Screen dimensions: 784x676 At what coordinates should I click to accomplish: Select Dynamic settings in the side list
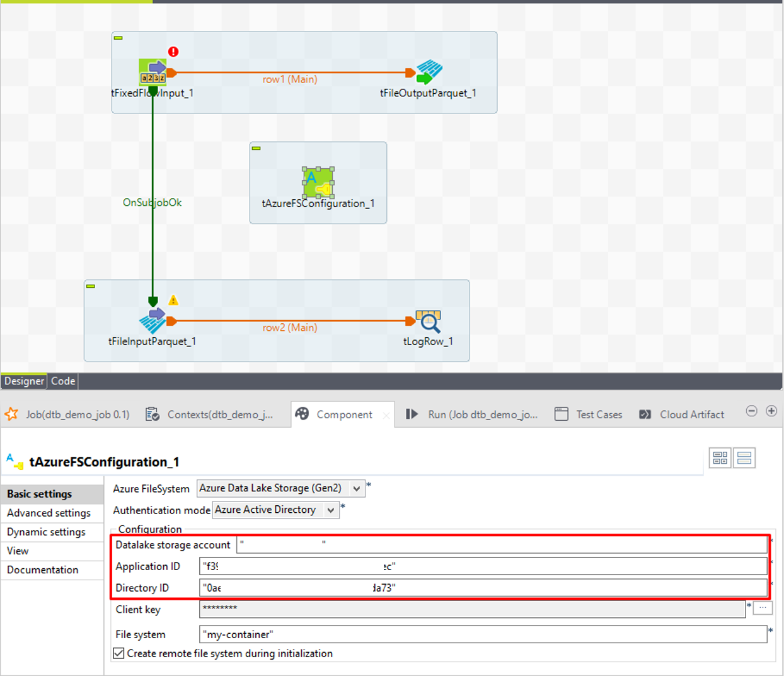pos(52,532)
